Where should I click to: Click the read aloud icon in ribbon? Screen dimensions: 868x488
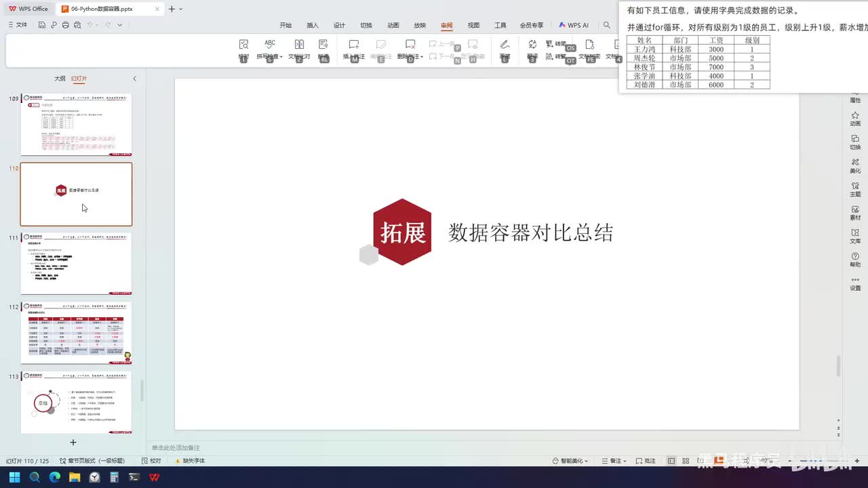point(323,44)
